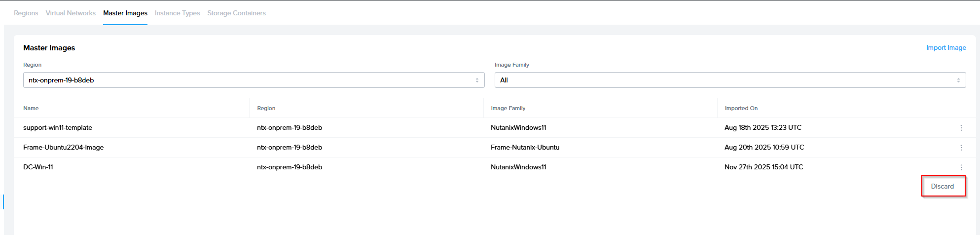Select the DC-Win-11 image name
Screen dimensions: 980x235
coord(38,167)
